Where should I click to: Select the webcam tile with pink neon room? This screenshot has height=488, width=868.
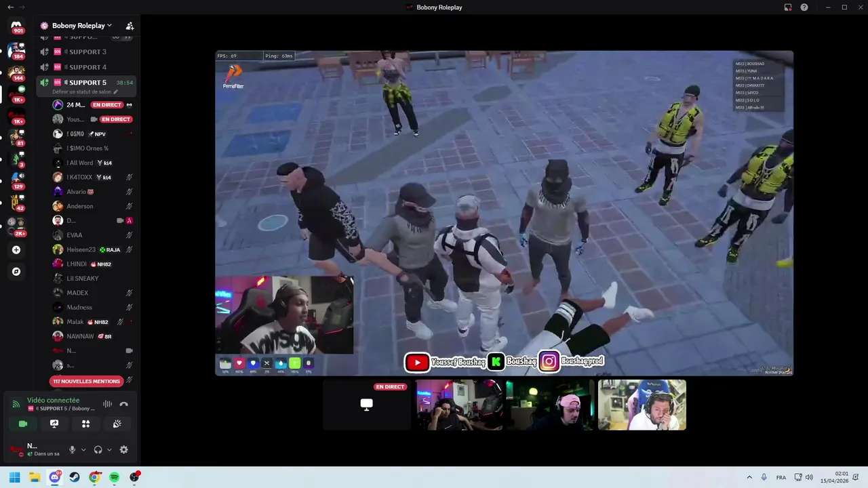pyautogui.click(x=459, y=405)
